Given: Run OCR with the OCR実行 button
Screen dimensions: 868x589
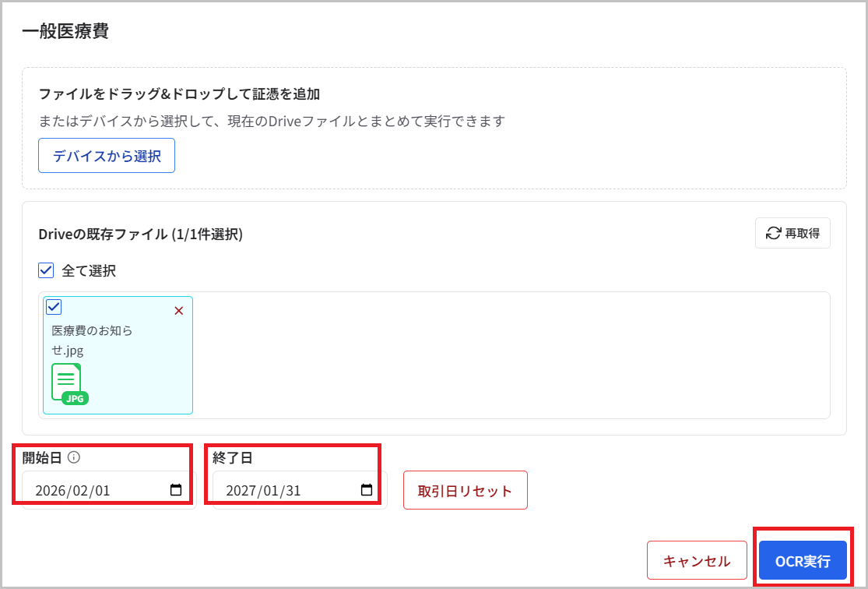Looking at the screenshot, I should pos(803,560).
